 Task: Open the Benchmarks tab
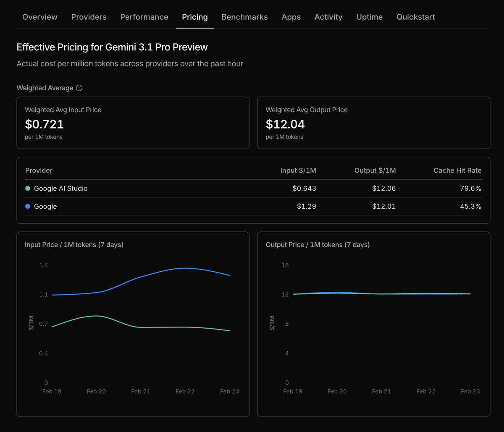click(244, 17)
